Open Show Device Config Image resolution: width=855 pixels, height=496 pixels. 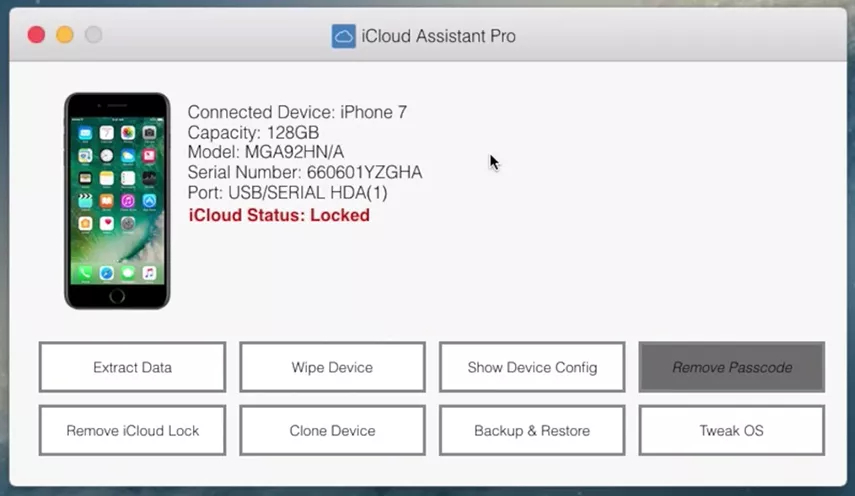coord(532,367)
